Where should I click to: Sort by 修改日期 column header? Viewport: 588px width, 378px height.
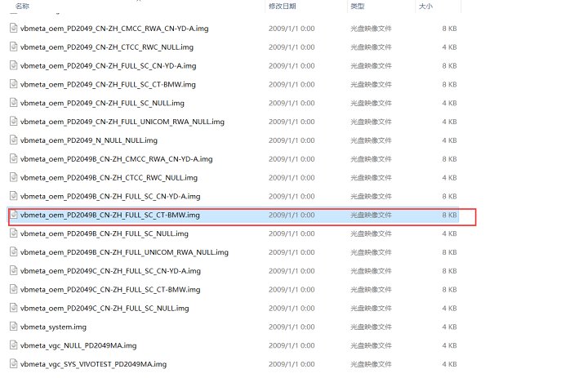point(283,6)
